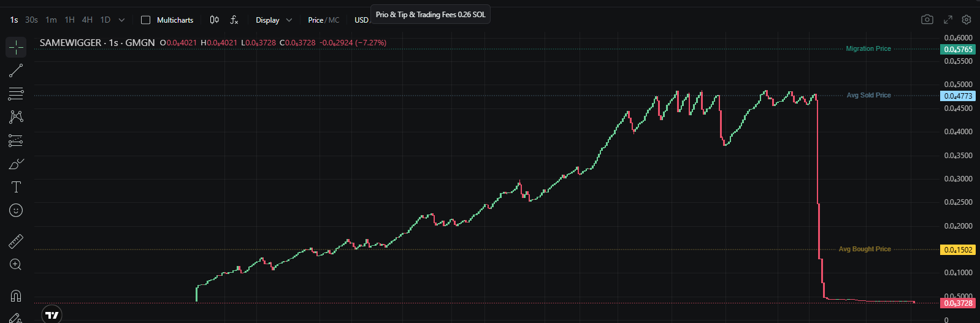Take a chart snapshot with camera icon

pos(927,20)
